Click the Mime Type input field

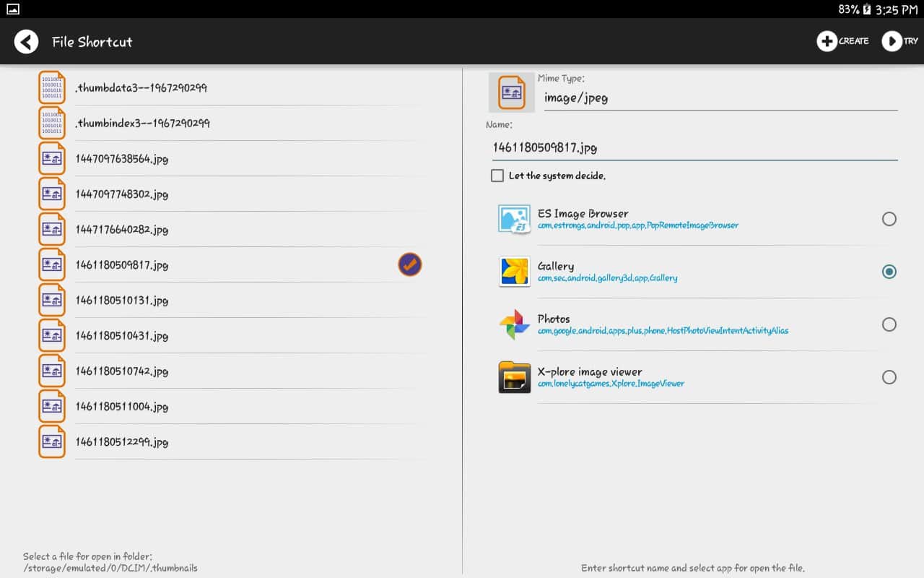718,98
